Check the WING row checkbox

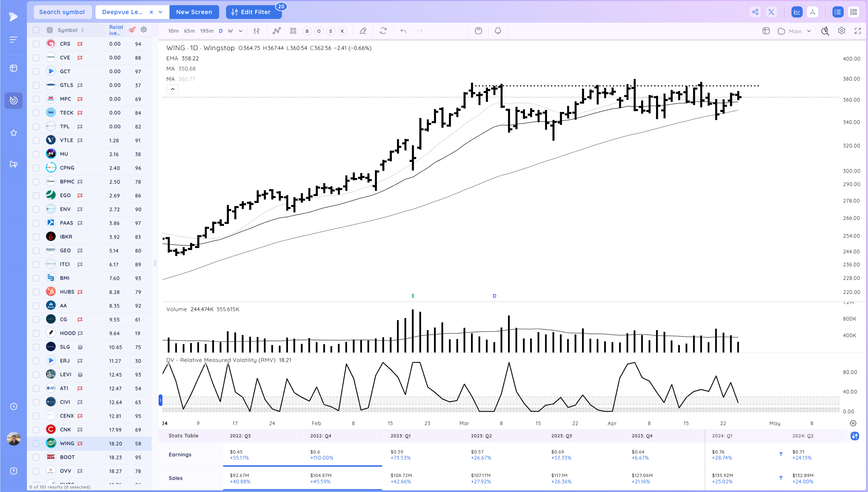point(36,444)
